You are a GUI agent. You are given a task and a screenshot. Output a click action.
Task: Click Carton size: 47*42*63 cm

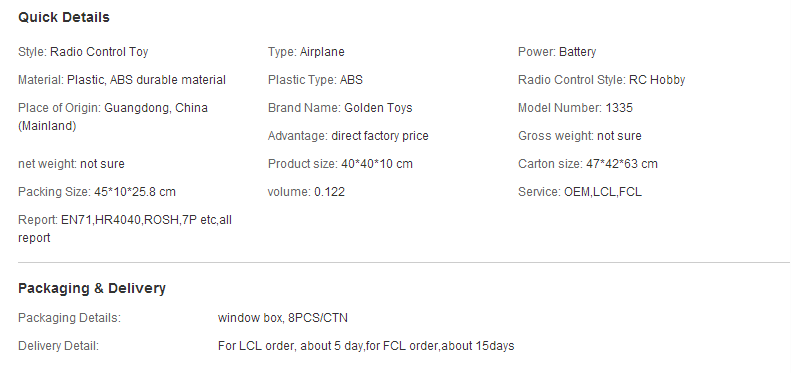[x=588, y=164]
